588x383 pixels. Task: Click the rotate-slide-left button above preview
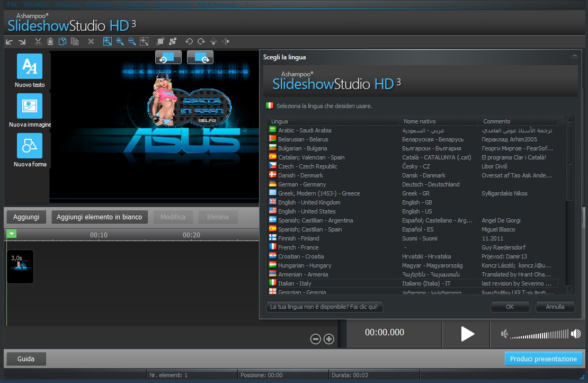pos(168,57)
